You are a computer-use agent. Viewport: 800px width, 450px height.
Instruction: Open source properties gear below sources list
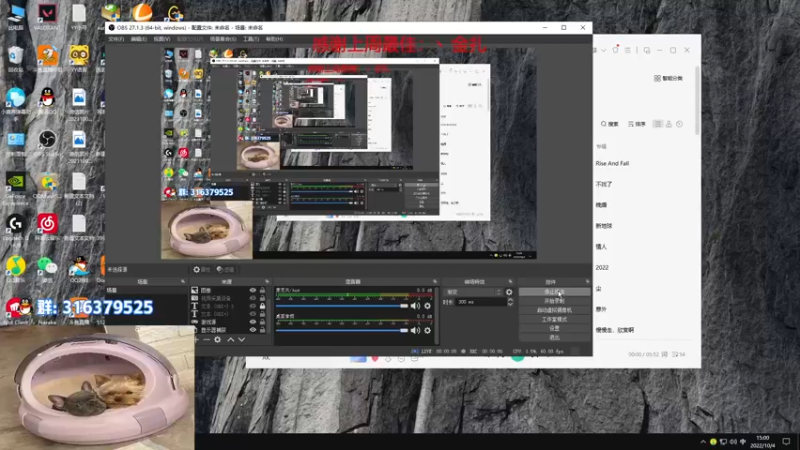[218, 340]
